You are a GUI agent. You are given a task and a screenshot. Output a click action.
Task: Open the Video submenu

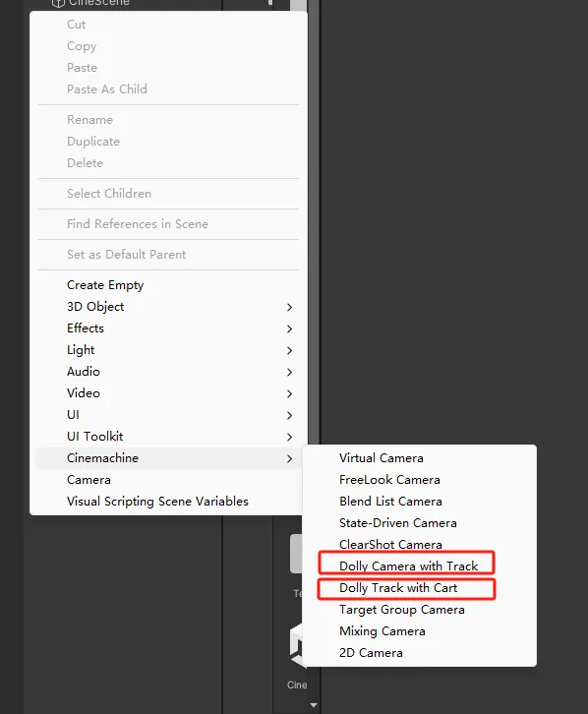(168, 393)
